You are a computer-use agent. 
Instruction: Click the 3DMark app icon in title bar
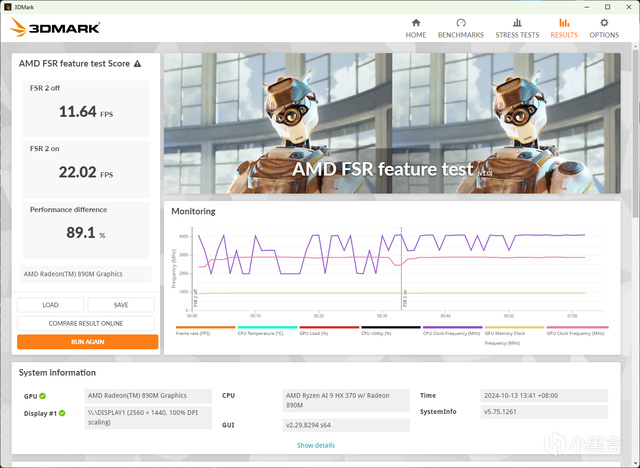[x=7, y=7]
